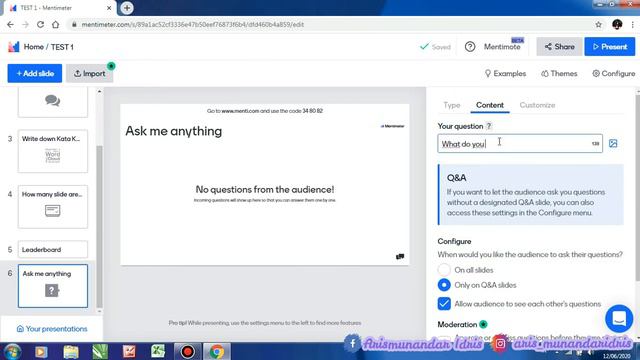
Task: Click the Add slide button
Action: pyautogui.click(x=35, y=73)
